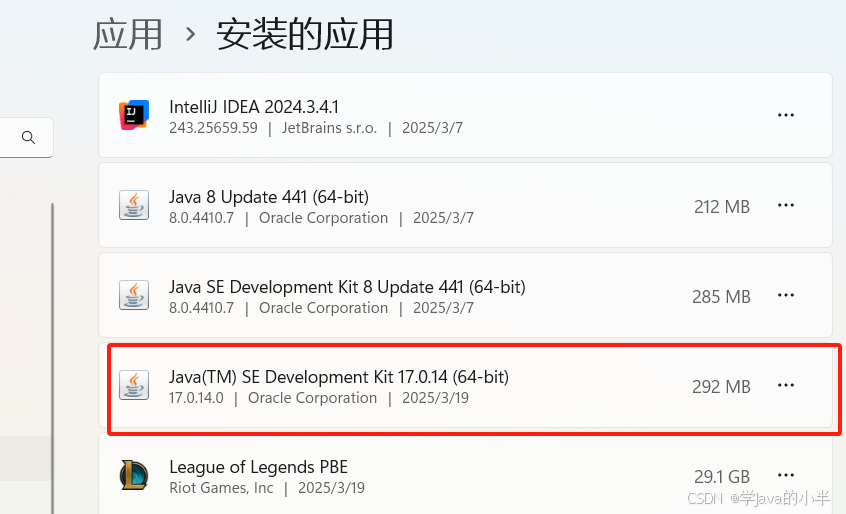Click the 285 MB size value

721,297
